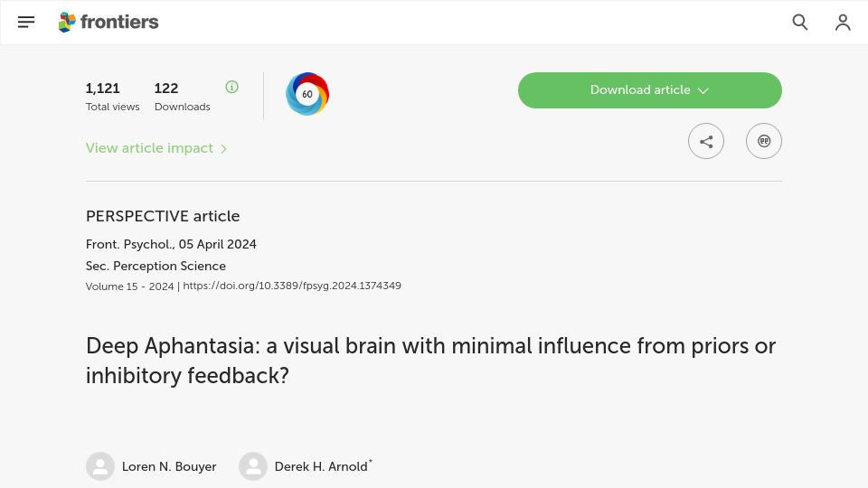
Task: Show metrics info via the green info icon
Action: coord(232,87)
